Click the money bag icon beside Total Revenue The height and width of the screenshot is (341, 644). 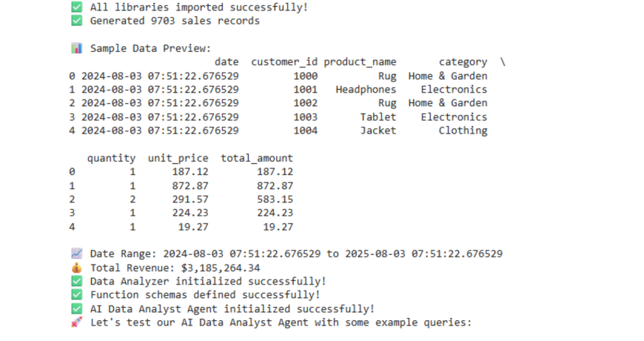(x=76, y=268)
